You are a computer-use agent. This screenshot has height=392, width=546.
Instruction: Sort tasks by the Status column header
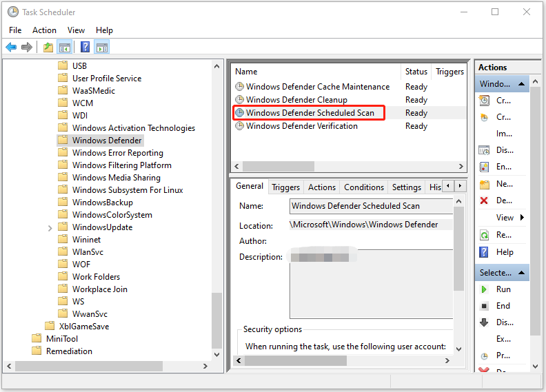tap(416, 72)
